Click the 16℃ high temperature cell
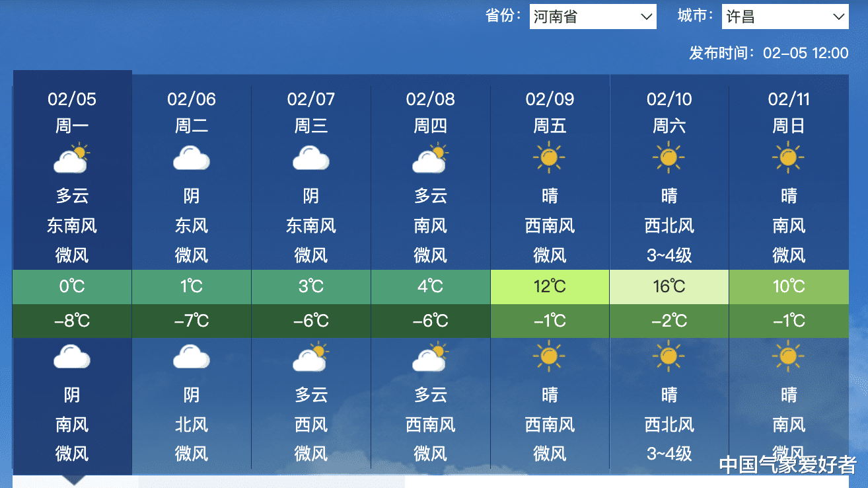Screen dimensions: 868x488 pyautogui.click(x=669, y=287)
